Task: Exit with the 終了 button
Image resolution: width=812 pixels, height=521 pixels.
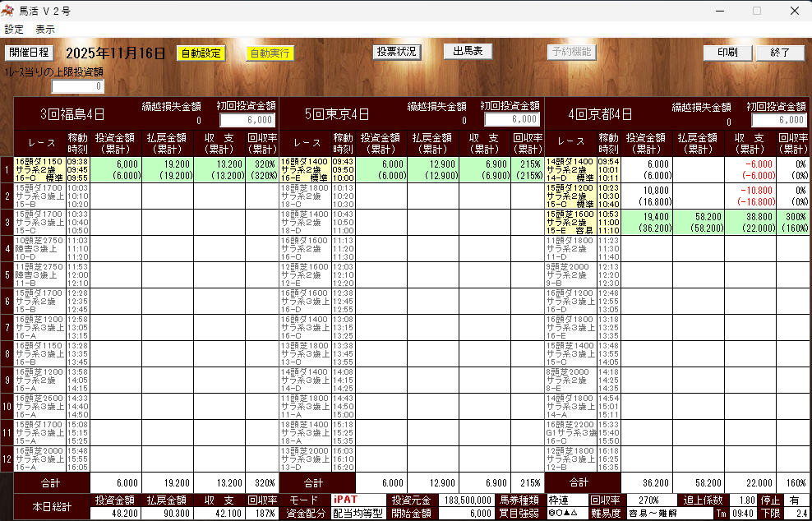Action: [780, 53]
